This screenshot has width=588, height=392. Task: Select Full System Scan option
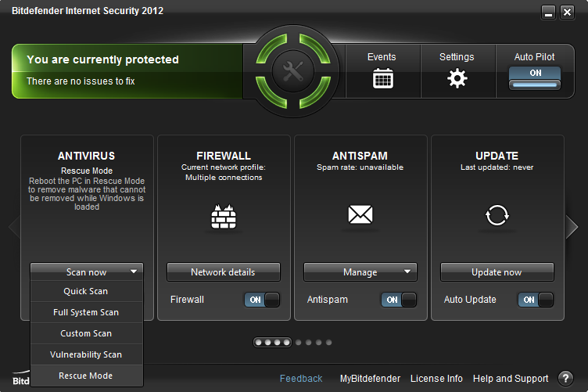[87, 312]
